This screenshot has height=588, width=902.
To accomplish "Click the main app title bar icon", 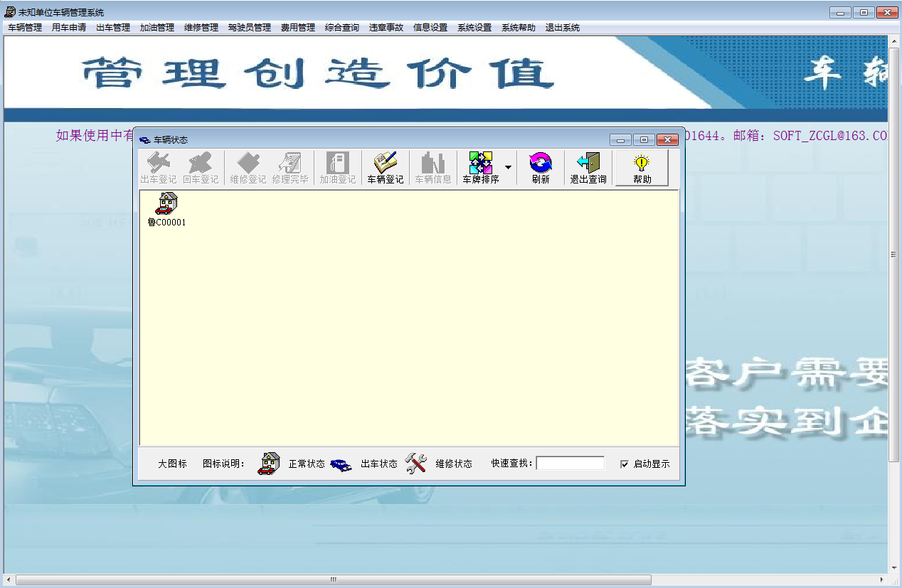I will (10, 12).
